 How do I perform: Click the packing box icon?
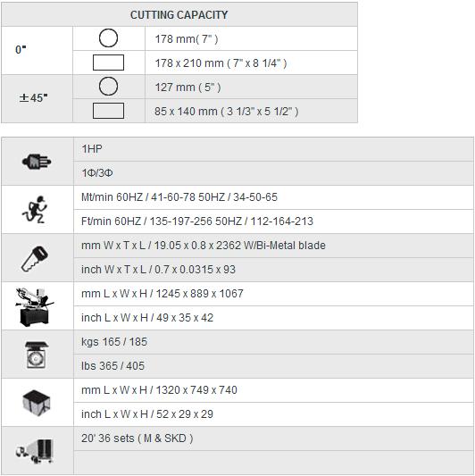pos(36,403)
